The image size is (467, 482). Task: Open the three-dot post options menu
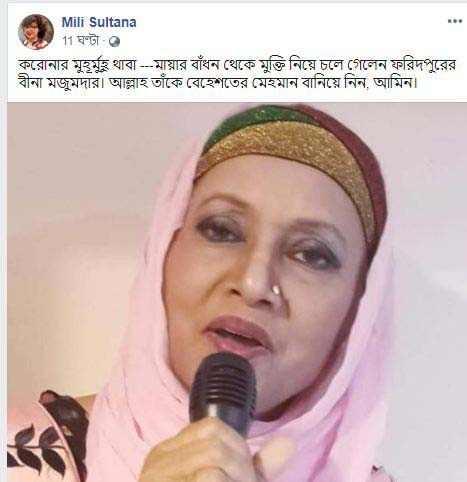coord(455,21)
